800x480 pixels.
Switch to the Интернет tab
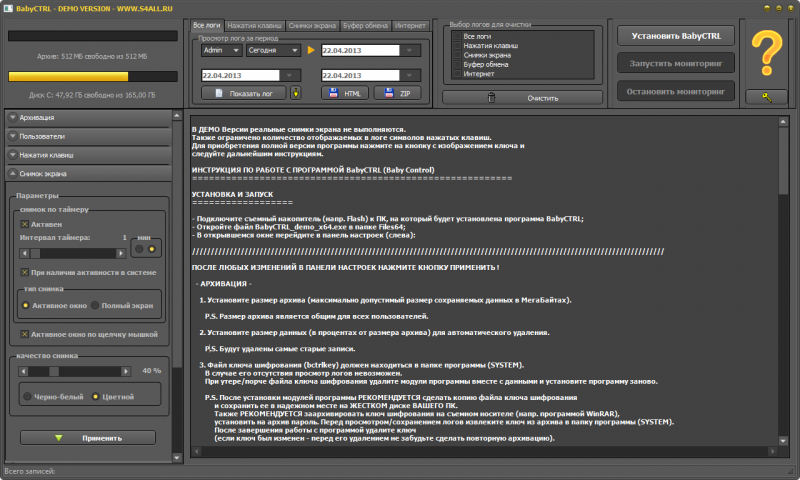(410, 26)
